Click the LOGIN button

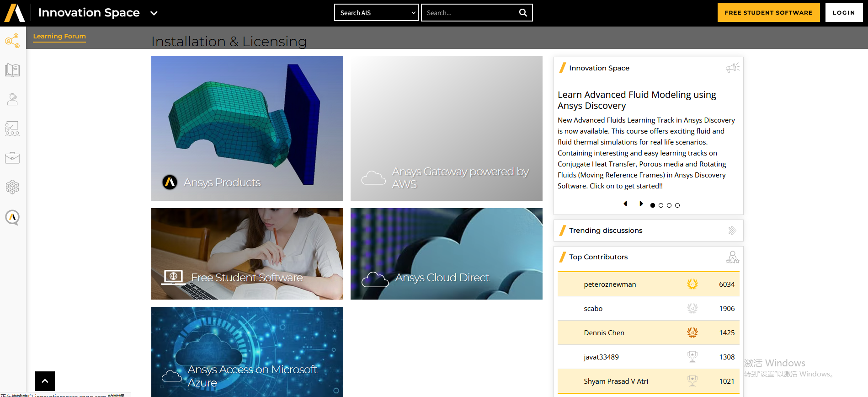point(844,13)
